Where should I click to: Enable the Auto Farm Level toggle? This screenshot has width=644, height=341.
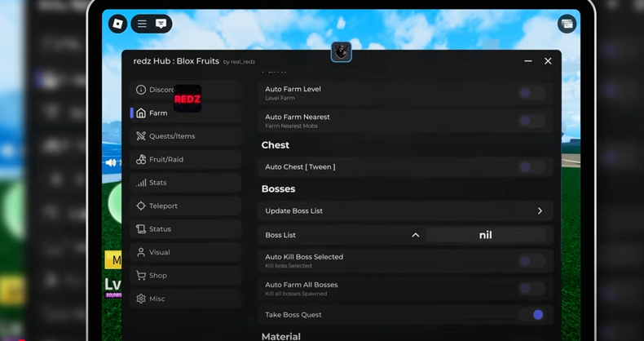[532, 93]
